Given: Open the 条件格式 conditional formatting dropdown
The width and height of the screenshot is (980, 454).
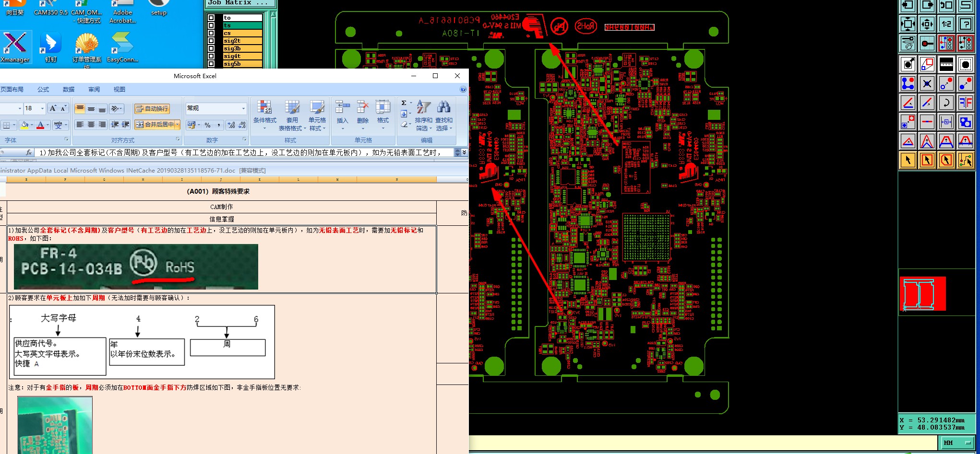Looking at the screenshot, I should pos(265,116).
